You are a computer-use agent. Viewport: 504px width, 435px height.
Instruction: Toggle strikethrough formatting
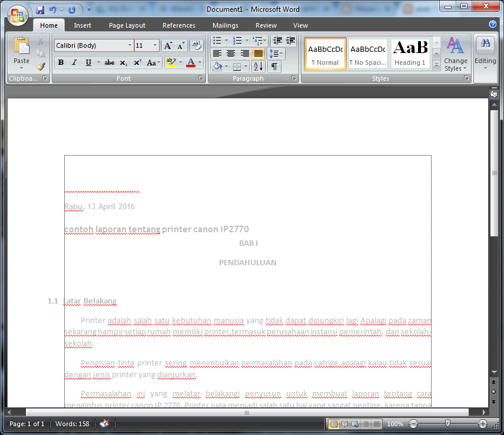coord(109,63)
